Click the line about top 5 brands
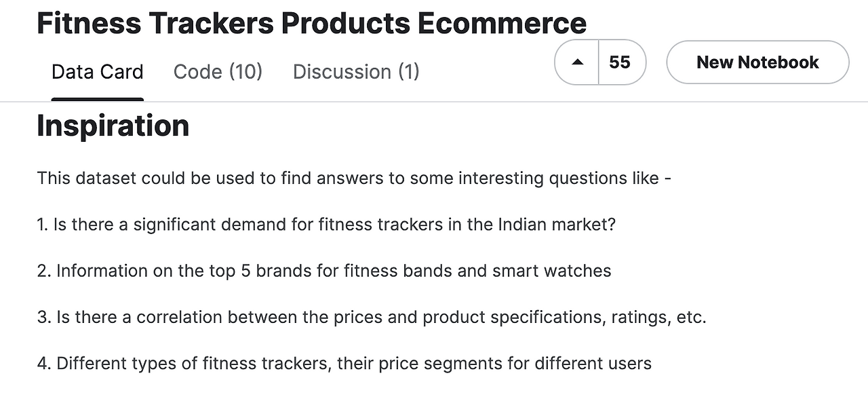 [x=324, y=271]
